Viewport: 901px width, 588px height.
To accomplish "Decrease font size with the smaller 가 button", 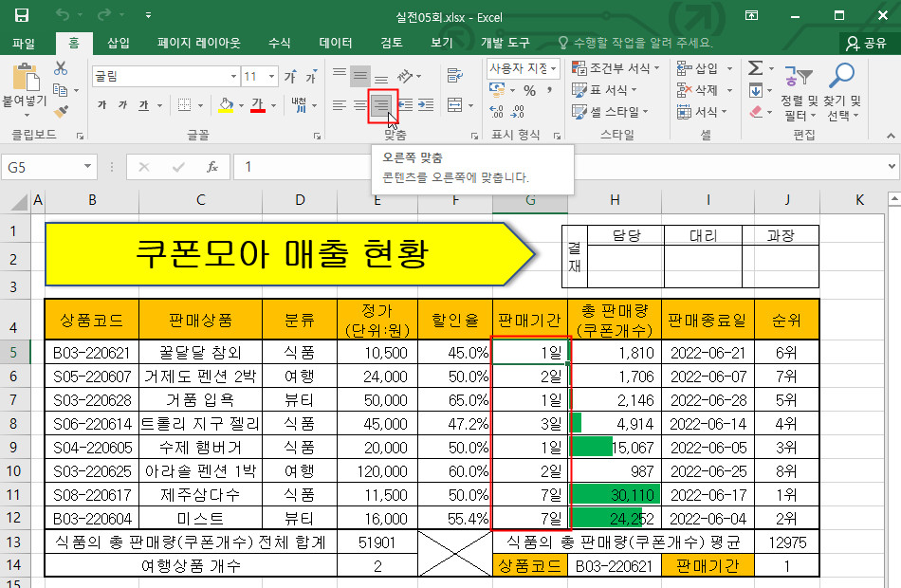I will (311, 77).
